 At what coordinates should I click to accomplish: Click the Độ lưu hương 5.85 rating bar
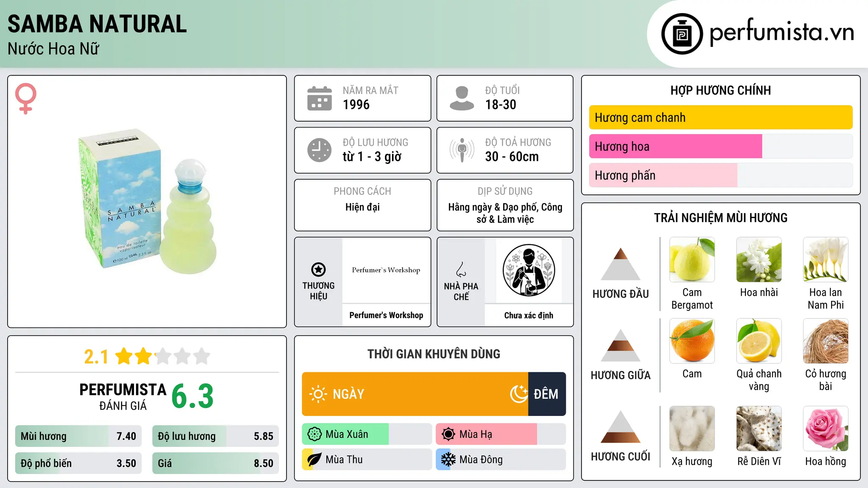pyautogui.click(x=216, y=436)
